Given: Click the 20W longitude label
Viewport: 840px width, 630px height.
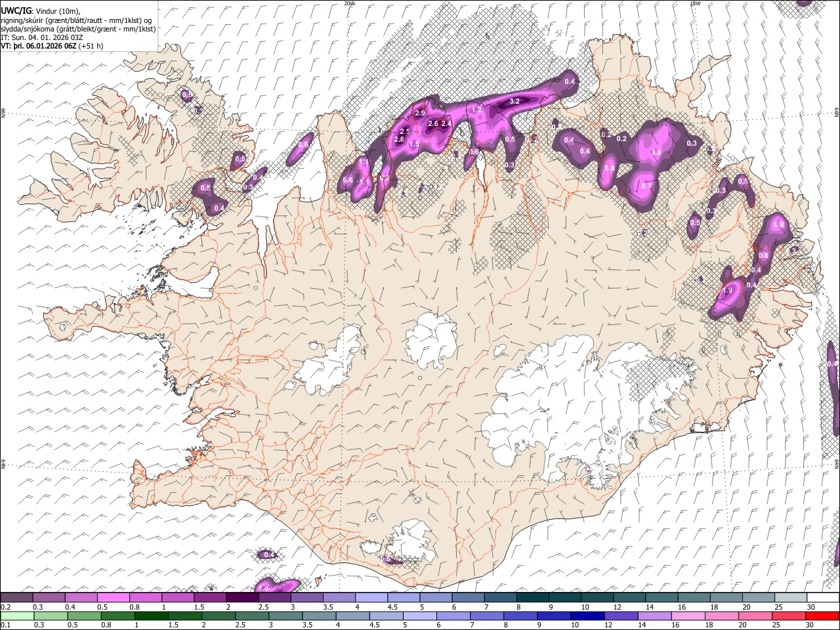Looking at the screenshot, I should pos(349,3).
